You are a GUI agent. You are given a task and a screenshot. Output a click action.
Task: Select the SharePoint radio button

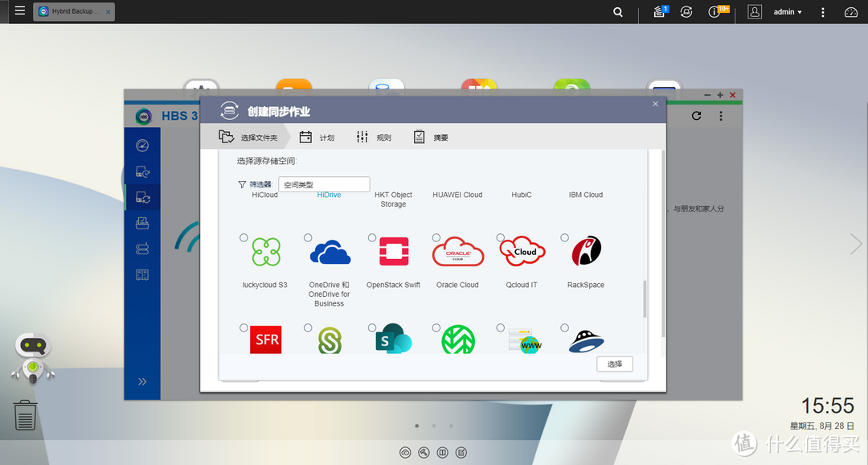click(372, 328)
